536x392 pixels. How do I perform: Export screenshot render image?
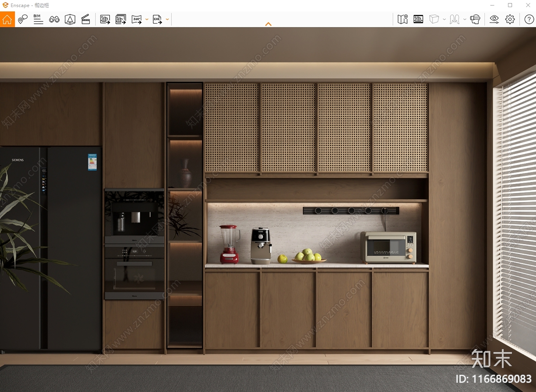[105, 19]
